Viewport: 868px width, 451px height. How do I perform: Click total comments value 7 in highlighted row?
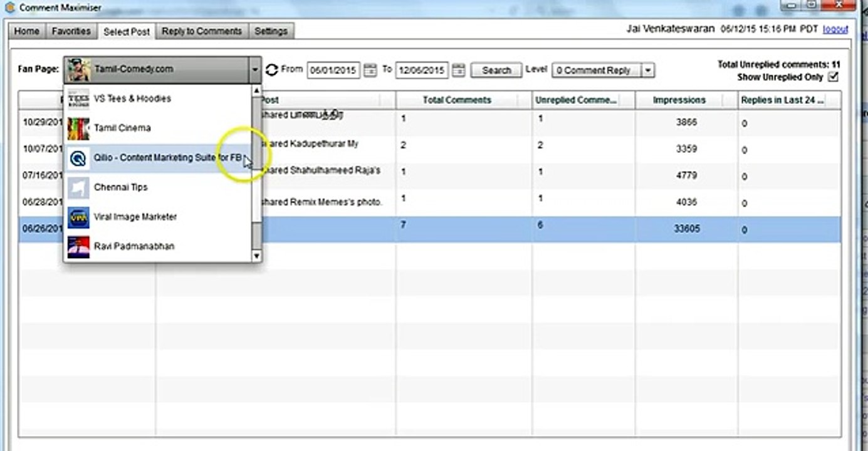[x=403, y=224]
